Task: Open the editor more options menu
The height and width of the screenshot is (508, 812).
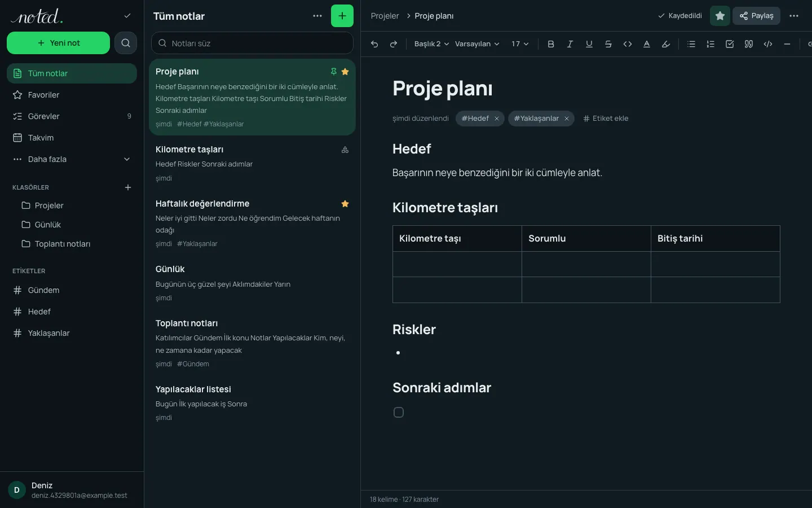Action: click(x=794, y=16)
